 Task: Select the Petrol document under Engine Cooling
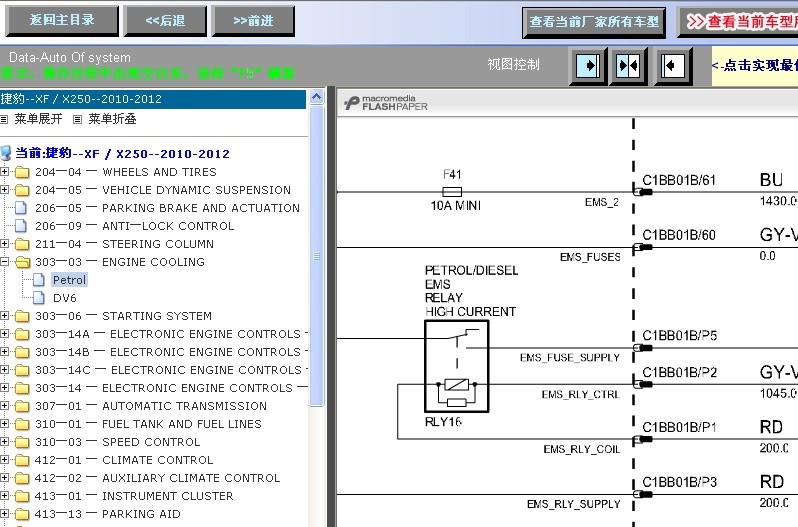click(70, 280)
